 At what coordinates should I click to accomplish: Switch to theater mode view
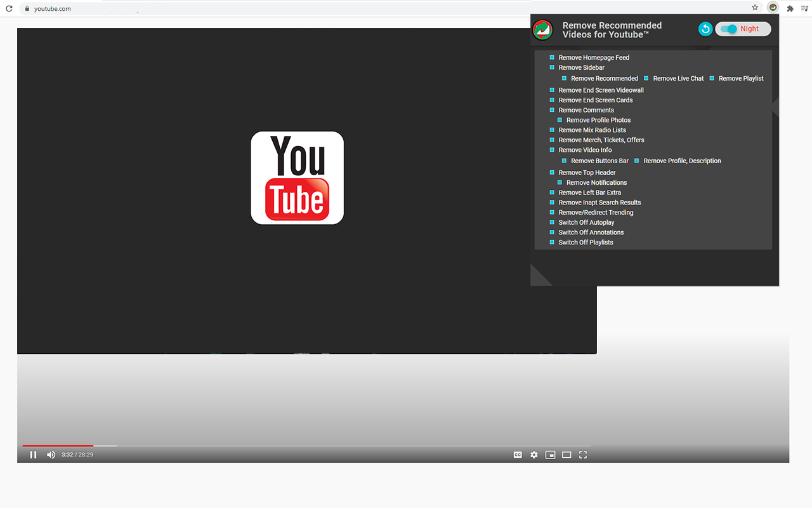click(566, 455)
